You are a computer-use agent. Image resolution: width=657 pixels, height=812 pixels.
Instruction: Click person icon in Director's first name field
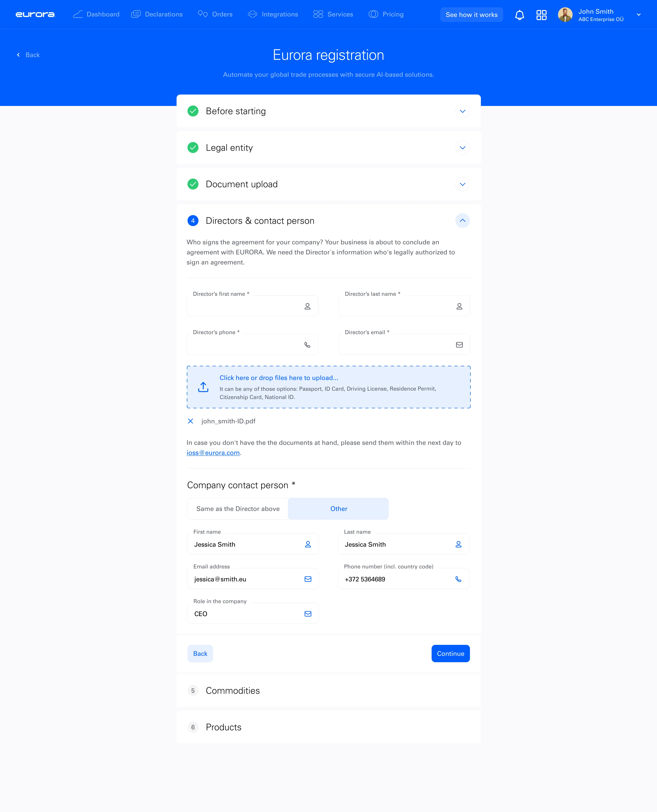(x=307, y=306)
